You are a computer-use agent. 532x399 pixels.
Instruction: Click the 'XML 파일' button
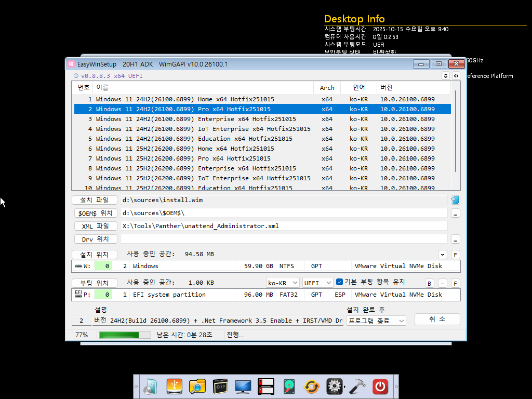click(96, 226)
